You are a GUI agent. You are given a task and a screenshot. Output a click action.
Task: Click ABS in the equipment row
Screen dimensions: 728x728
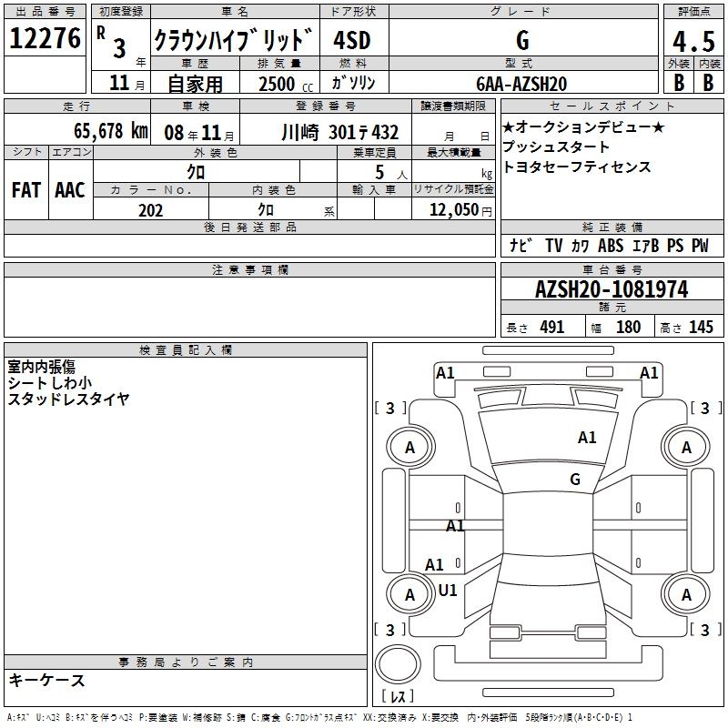click(x=610, y=246)
